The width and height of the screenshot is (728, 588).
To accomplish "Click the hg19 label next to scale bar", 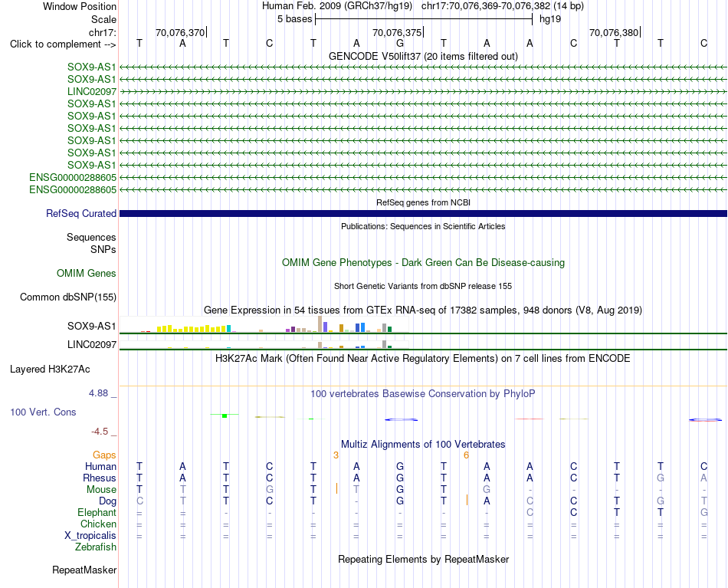I will [550, 19].
